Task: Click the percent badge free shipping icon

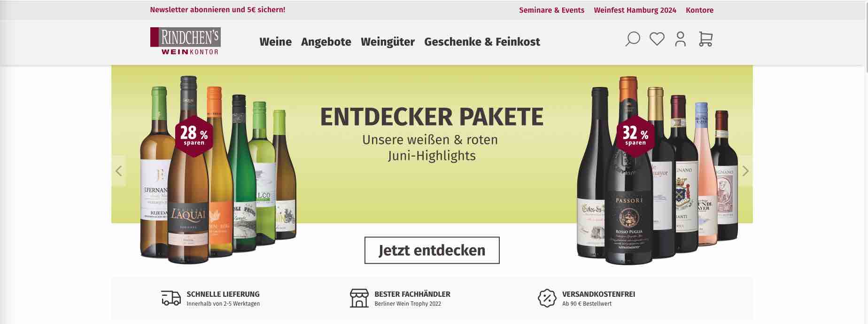Action: tap(547, 298)
